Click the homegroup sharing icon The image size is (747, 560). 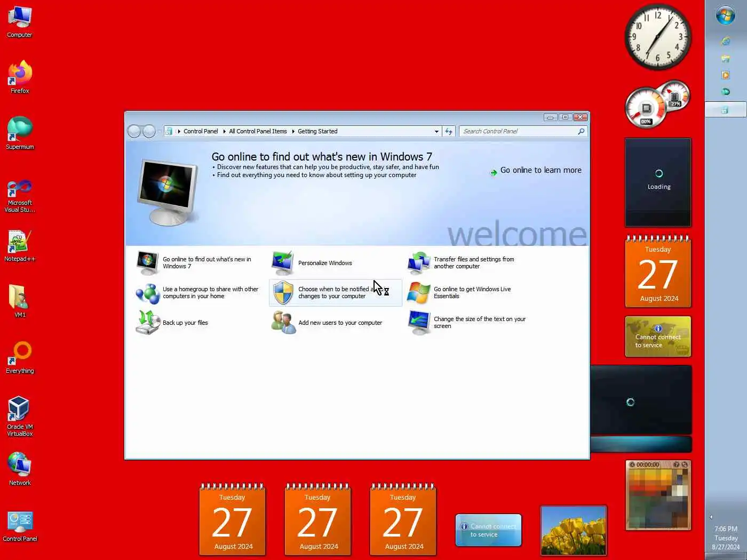tap(148, 293)
